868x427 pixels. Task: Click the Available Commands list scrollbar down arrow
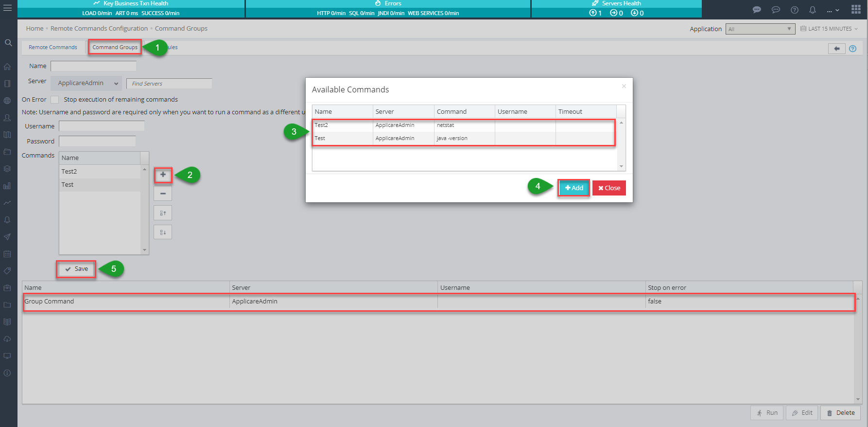(x=621, y=166)
